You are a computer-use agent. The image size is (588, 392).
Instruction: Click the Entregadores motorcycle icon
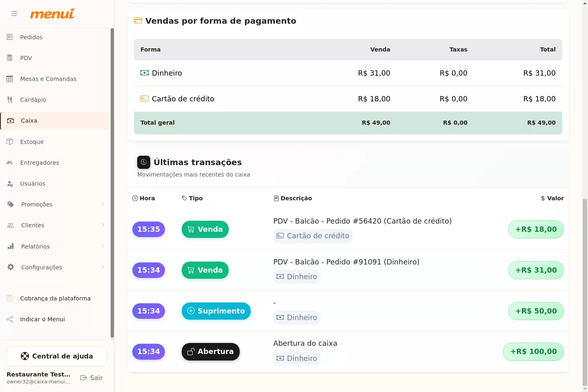10,163
